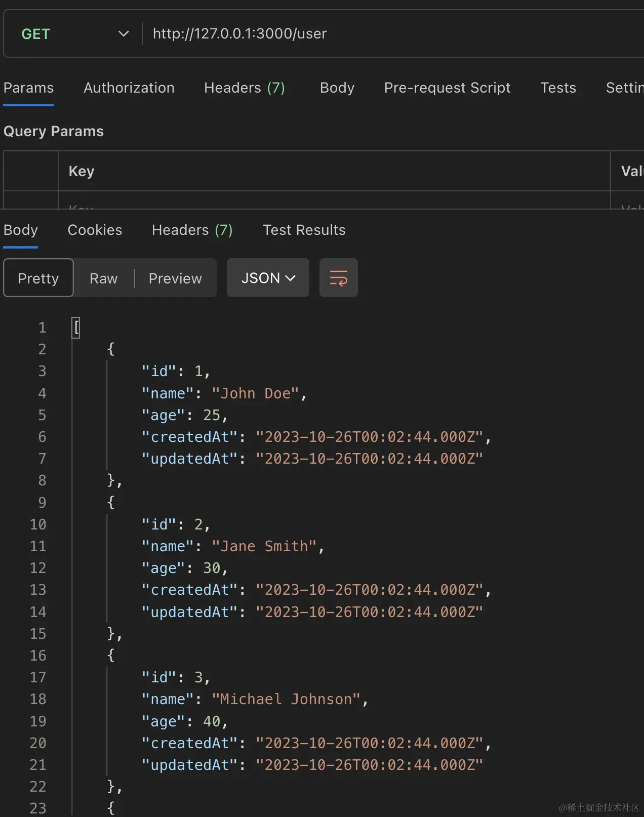Image resolution: width=644 pixels, height=817 pixels.
Task: Click createdAt value on line 20
Action: pos(370,743)
